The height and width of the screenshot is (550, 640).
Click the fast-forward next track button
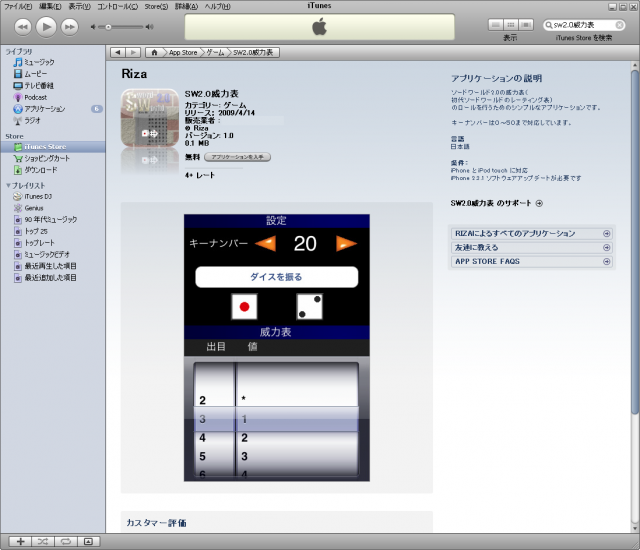click(x=70, y=27)
